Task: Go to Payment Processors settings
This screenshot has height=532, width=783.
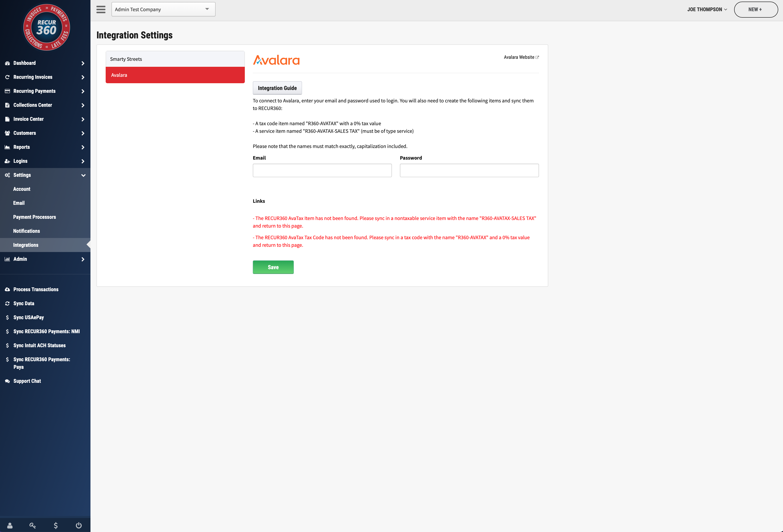Action: click(34, 217)
